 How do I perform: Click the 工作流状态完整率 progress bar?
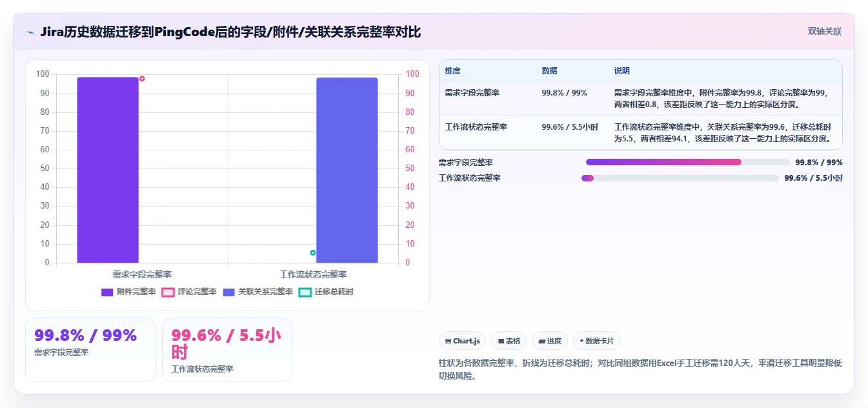tap(680, 178)
